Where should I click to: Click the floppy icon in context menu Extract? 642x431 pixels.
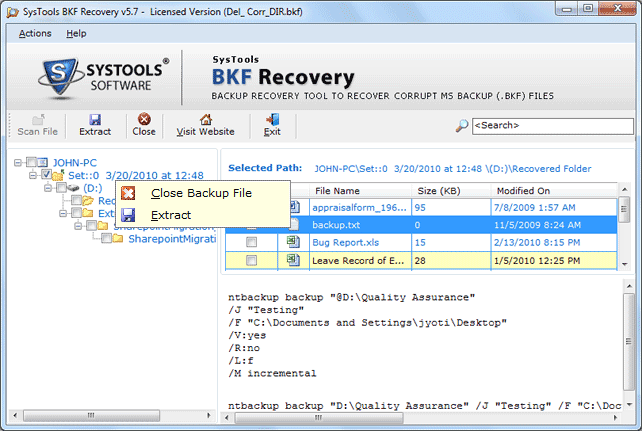128,215
